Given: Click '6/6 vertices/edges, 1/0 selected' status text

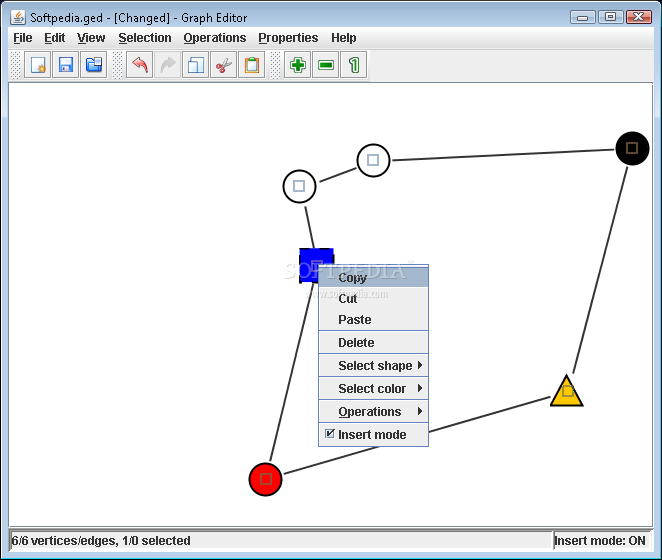Looking at the screenshot, I should (101, 541).
